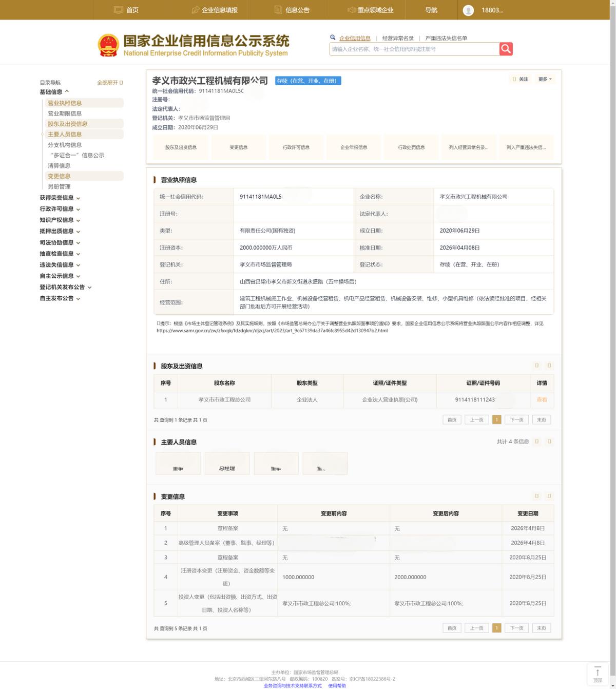The image size is (616, 689).
Task: Click the 股东及出资信息 shortcut tile
Action: (x=181, y=147)
